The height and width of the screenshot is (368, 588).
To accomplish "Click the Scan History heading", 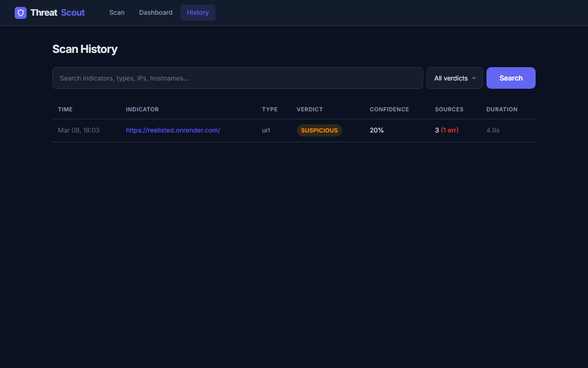I will tap(85, 49).
